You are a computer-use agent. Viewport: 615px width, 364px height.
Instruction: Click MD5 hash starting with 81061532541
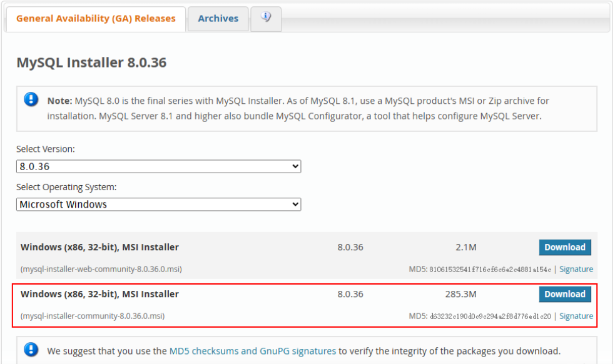(x=490, y=270)
